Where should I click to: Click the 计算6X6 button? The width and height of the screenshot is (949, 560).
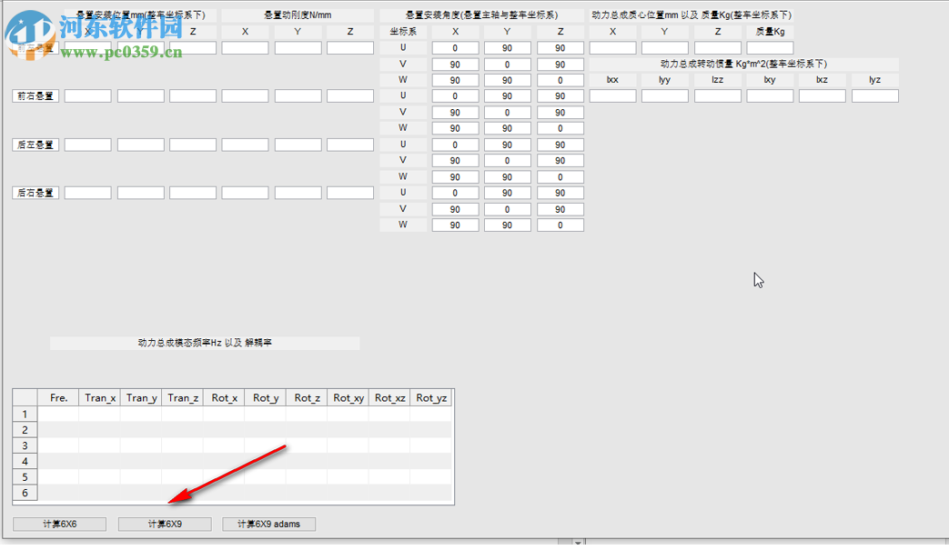click(x=59, y=524)
